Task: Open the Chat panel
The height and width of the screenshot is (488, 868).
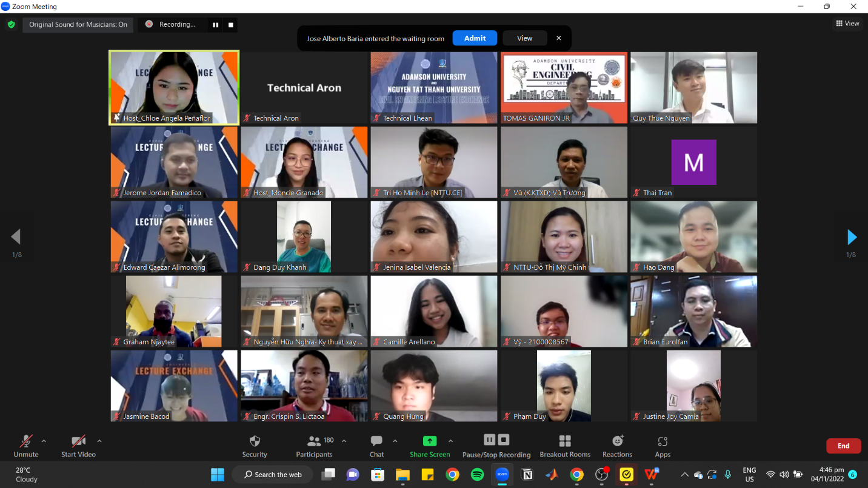Action: pos(376,446)
